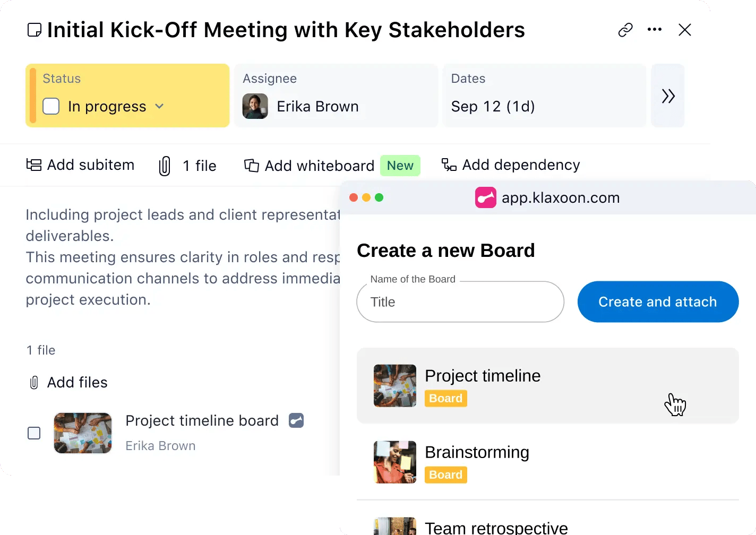
Task: Click the task note icon beside the title
Action: 34,30
